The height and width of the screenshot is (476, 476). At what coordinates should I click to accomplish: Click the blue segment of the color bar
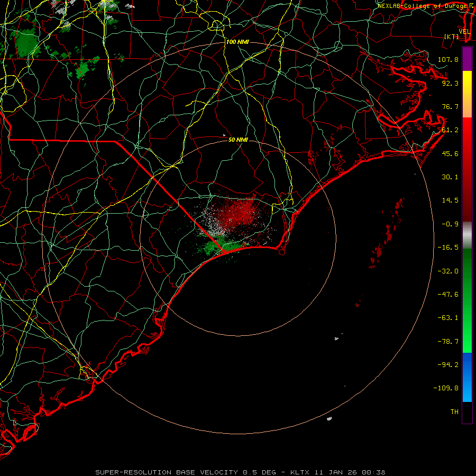click(x=467, y=377)
